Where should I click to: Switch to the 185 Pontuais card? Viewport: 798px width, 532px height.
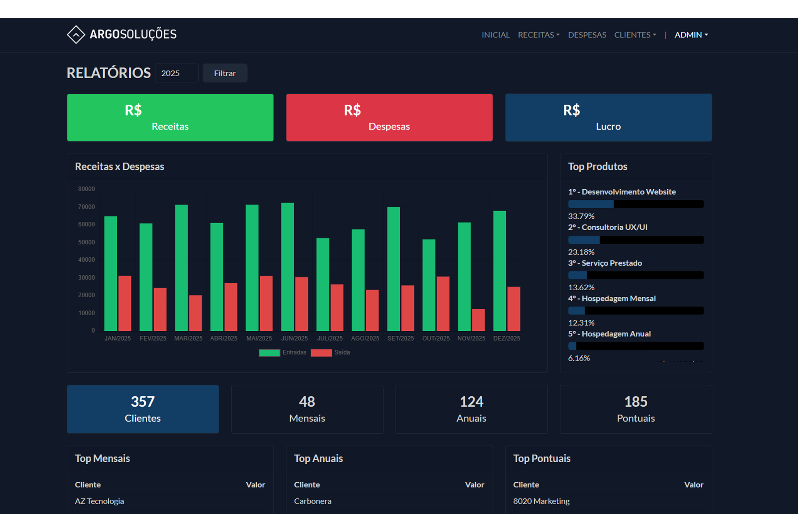tap(636, 409)
